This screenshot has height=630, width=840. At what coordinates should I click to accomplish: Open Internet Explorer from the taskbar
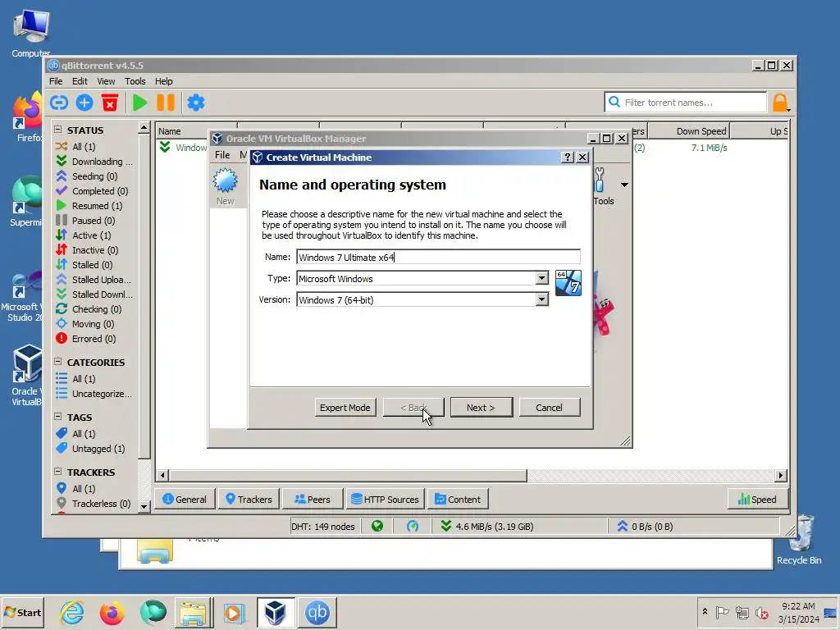tap(72, 612)
